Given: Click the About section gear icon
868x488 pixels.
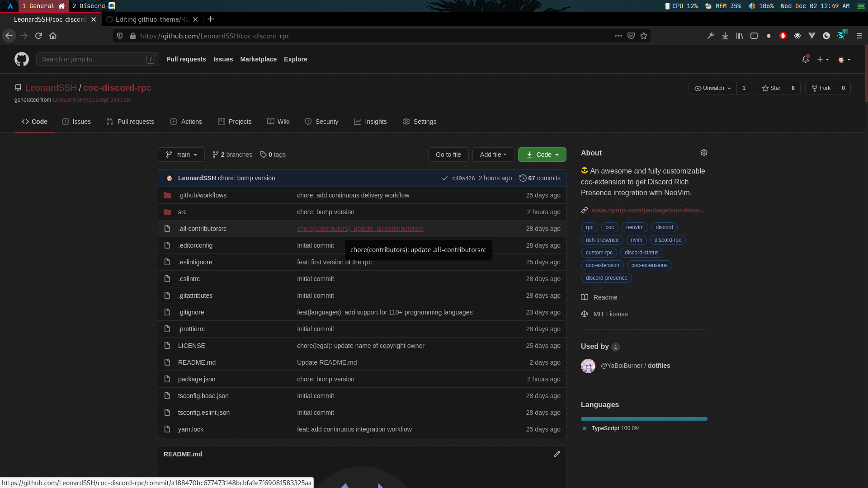Looking at the screenshot, I should coord(703,153).
